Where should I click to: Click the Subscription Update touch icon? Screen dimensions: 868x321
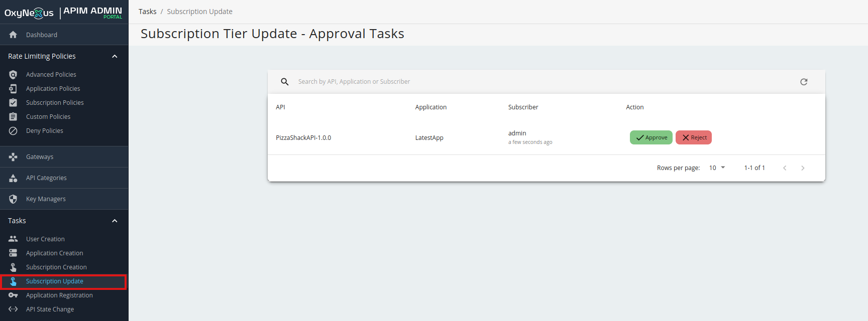13,281
